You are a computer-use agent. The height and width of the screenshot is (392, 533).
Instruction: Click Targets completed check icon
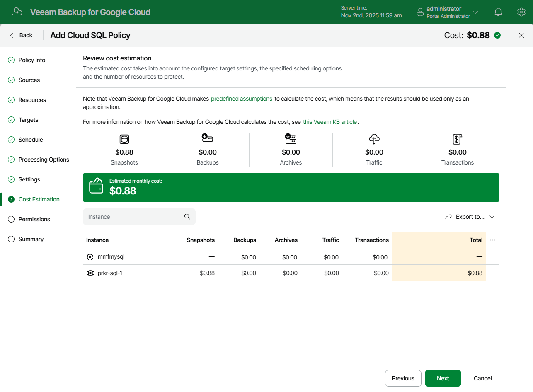11,120
